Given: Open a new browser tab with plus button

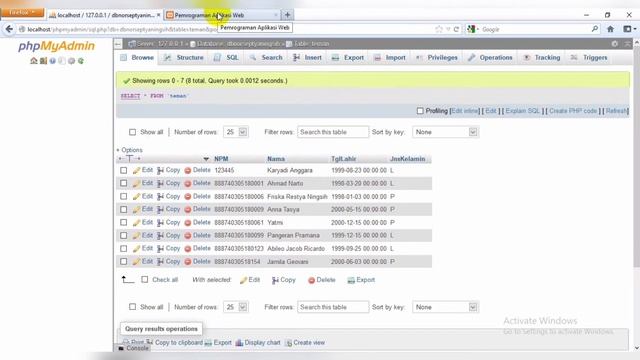Looking at the screenshot, I should coord(287,15).
